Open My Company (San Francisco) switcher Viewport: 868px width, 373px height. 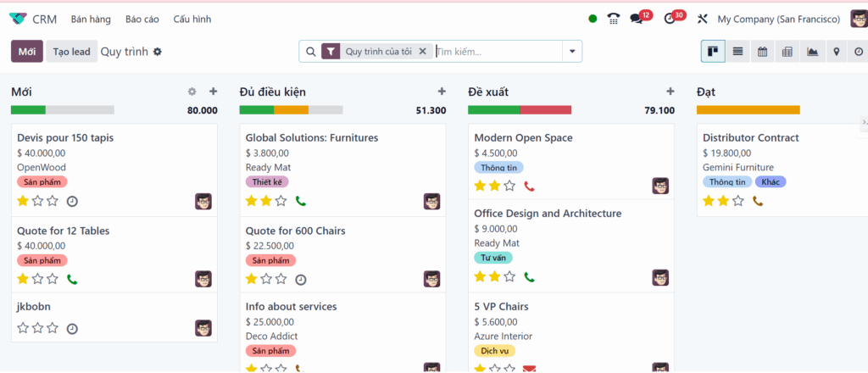[778, 19]
